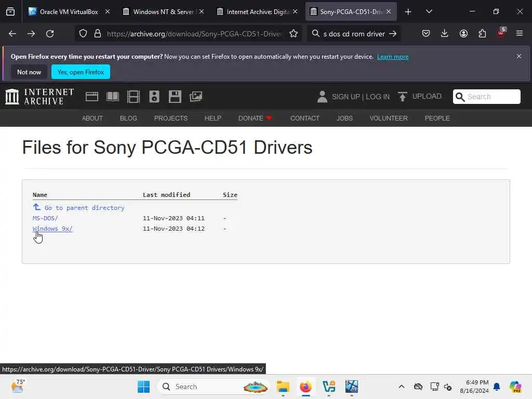Viewport: 532px width, 399px height.
Task: Open the PROJECTS menu item
Action: point(170,118)
